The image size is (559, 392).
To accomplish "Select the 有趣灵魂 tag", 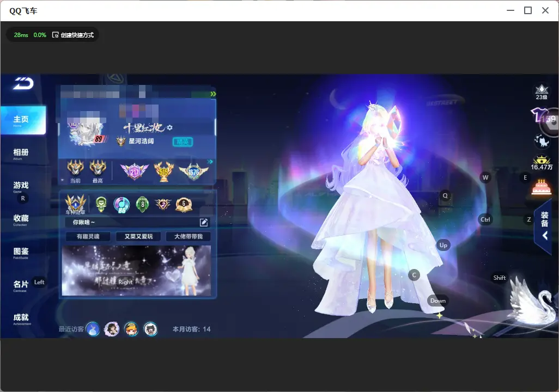I will tap(88, 236).
